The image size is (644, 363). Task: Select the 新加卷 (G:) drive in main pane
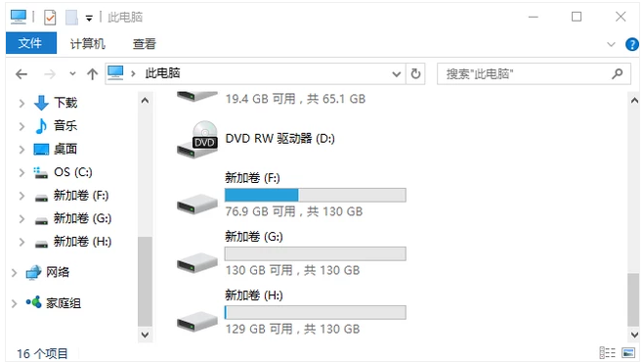coord(291,253)
